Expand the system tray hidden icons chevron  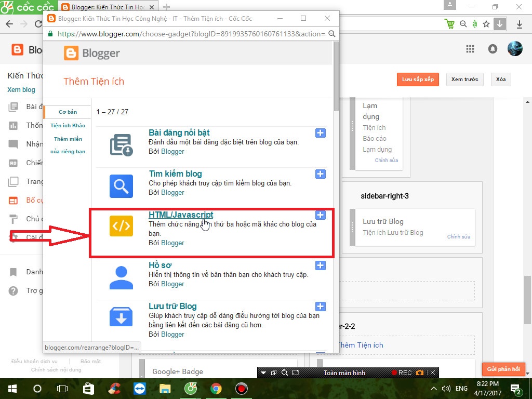433,389
